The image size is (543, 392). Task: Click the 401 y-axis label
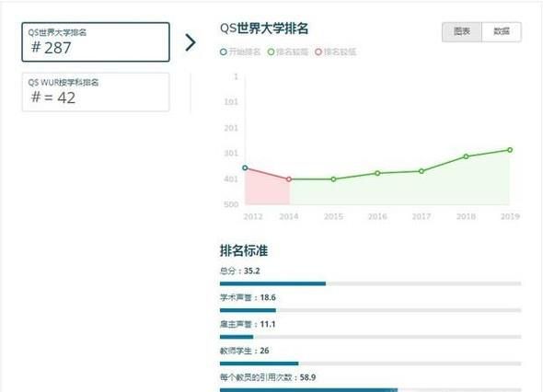pyautogui.click(x=231, y=179)
